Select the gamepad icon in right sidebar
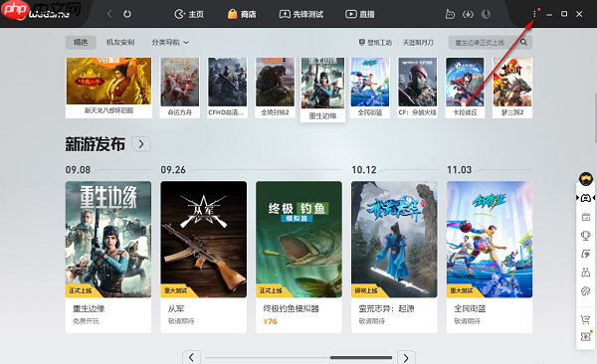This screenshot has height=364, width=597. [586, 198]
